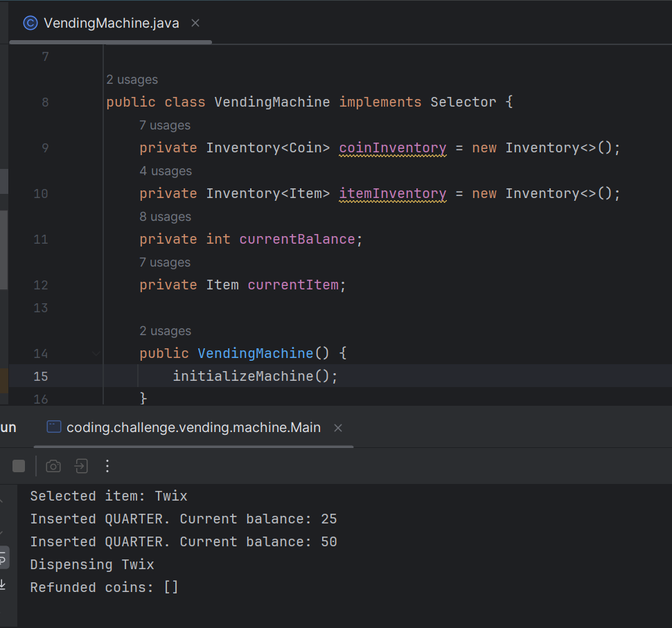The image size is (672, 628).
Task: Click the currentBalance field name
Action: (297, 239)
